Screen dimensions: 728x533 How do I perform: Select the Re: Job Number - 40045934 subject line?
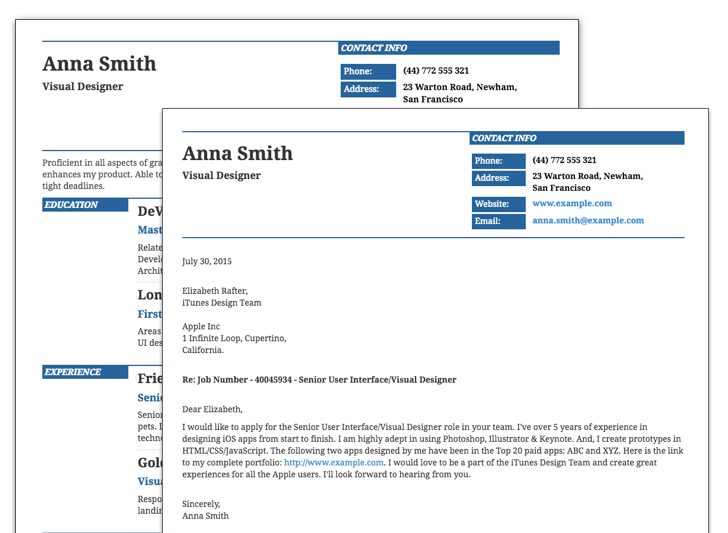pyautogui.click(x=319, y=380)
